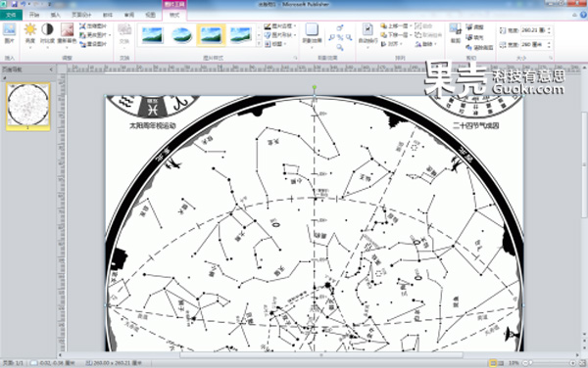Image resolution: width=588 pixels, height=368 pixels.
Task: Nudge shadow left icon
Action: point(331,37)
